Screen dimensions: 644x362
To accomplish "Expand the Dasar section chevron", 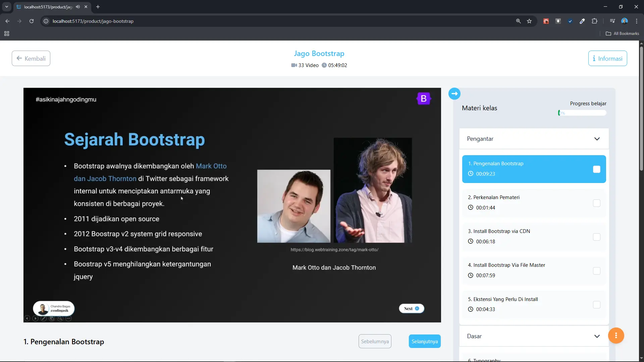I will click(597, 336).
